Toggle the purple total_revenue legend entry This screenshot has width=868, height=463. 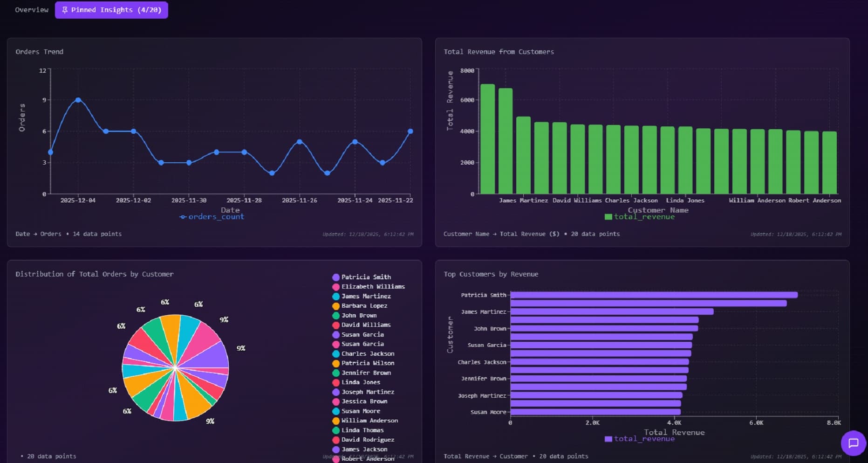[x=640, y=439]
